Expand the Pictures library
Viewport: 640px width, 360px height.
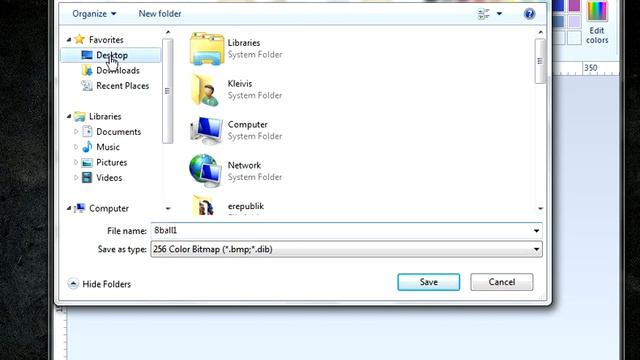point(76,162)
